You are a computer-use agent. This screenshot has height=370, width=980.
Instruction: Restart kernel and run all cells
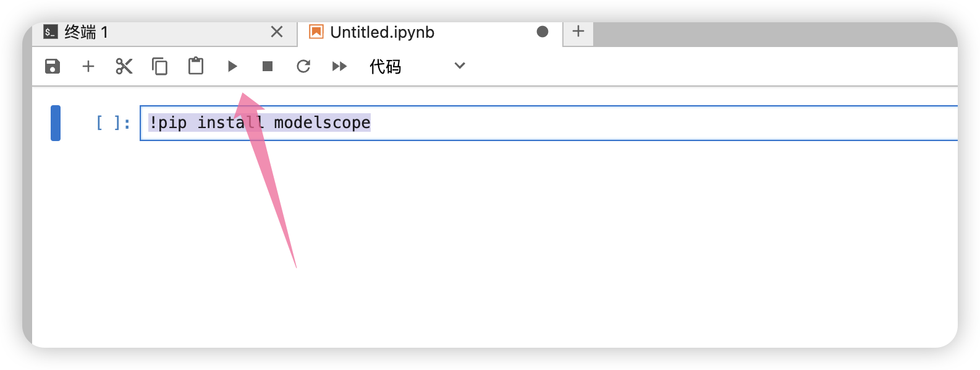pyautogui.click(x=339, y=66)
